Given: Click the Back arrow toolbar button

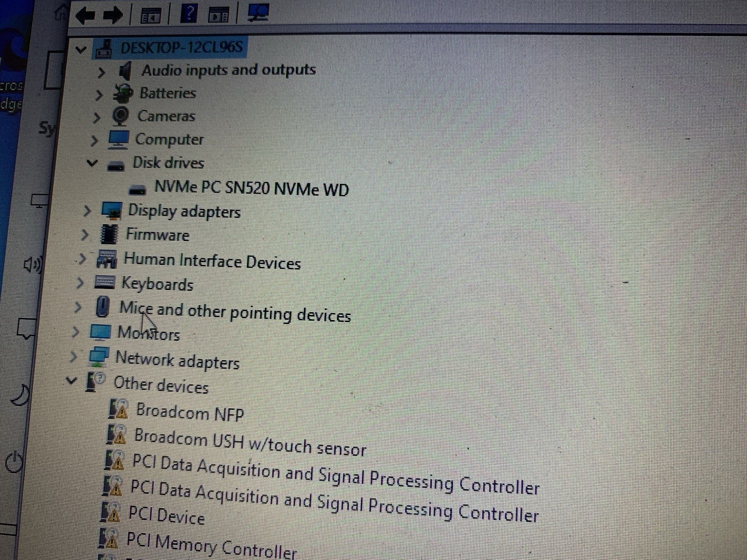Looking at the screenshot, I should [x=85, y=15].
